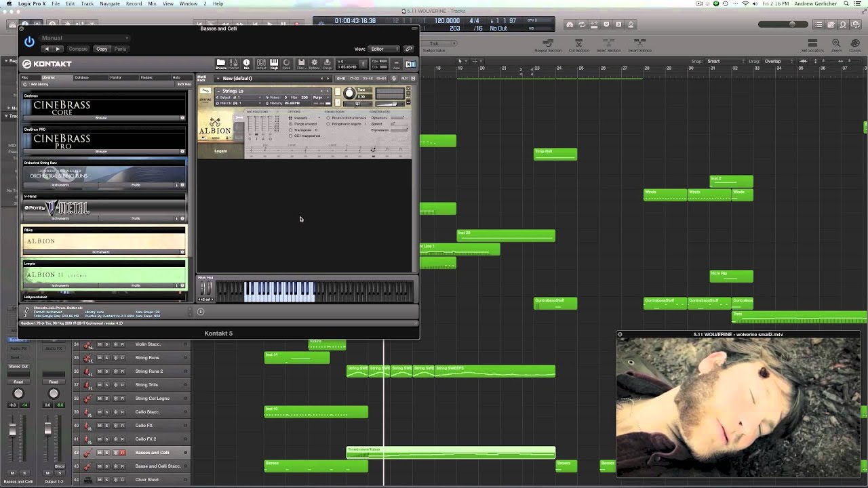The height and width of the screenshot is (488, 868).
Task: Click the Strings Lo Tune knob
Action: (x=349, y=94)
